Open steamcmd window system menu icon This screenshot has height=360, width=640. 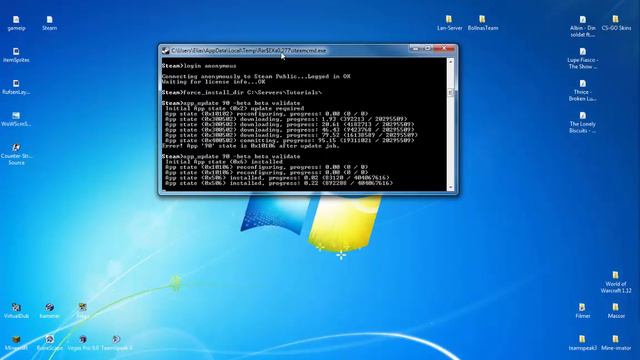point(165,51)
